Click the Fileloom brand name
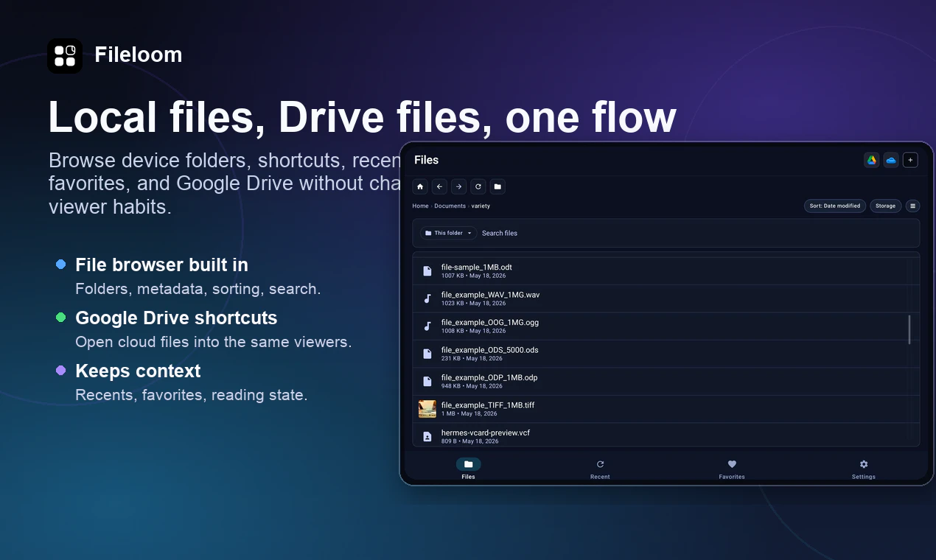Viewport: 936px width, 560px height. click(x=139, y=55)
